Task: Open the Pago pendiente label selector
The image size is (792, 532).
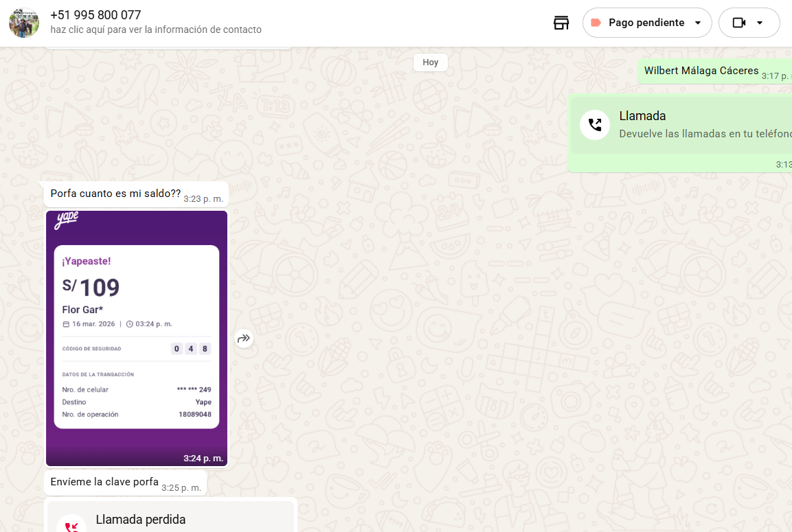Action: (646, 23)
